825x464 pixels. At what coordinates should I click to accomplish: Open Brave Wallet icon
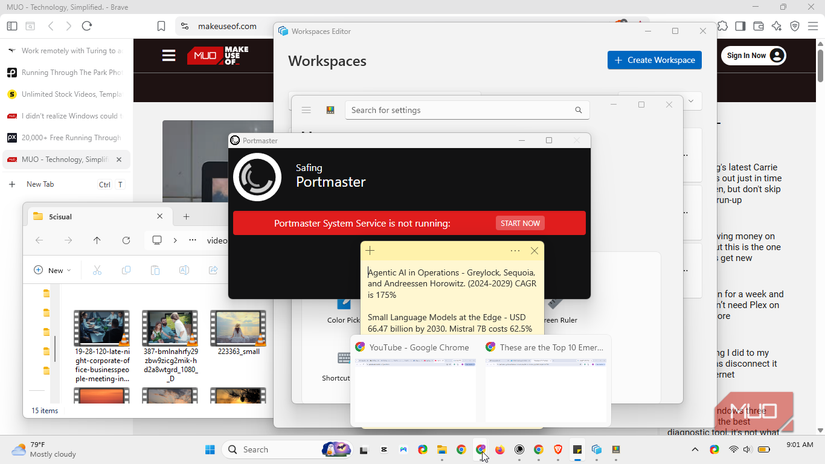click(758, 26)
